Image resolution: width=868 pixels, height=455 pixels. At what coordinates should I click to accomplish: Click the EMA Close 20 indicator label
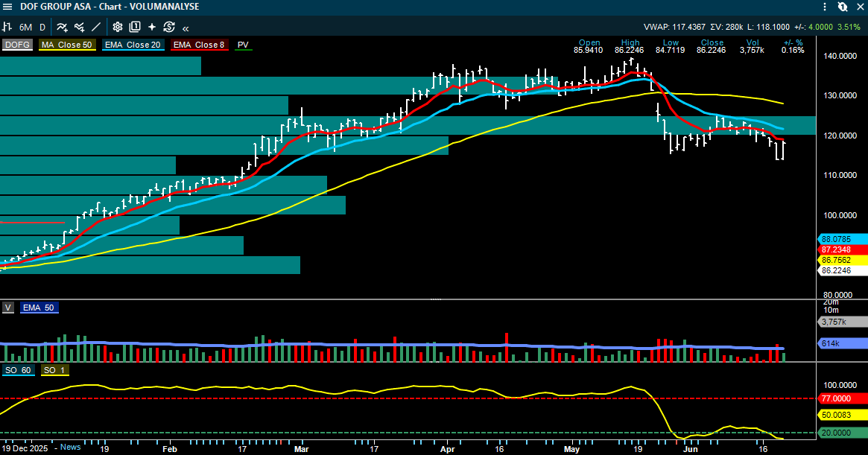(133, 45)
